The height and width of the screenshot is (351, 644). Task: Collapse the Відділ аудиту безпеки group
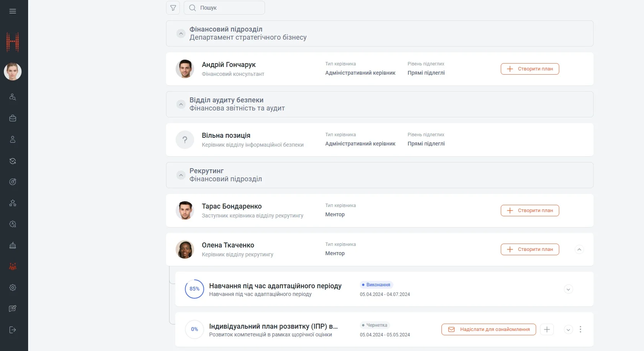[181, 104]
